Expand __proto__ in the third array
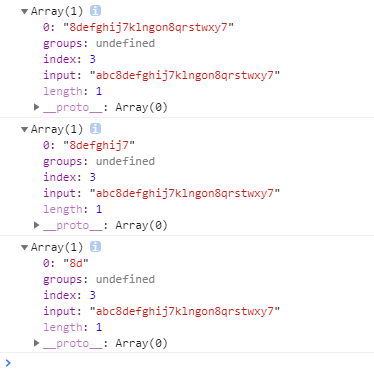This screenshot has width=374, height=381. click(37, 343)
